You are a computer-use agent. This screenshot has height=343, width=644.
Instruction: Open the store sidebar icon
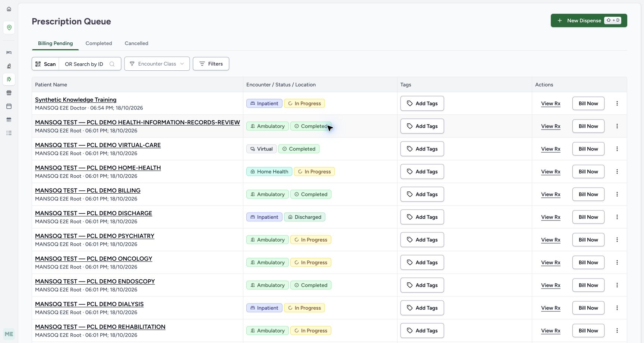(x=9, y=93)
